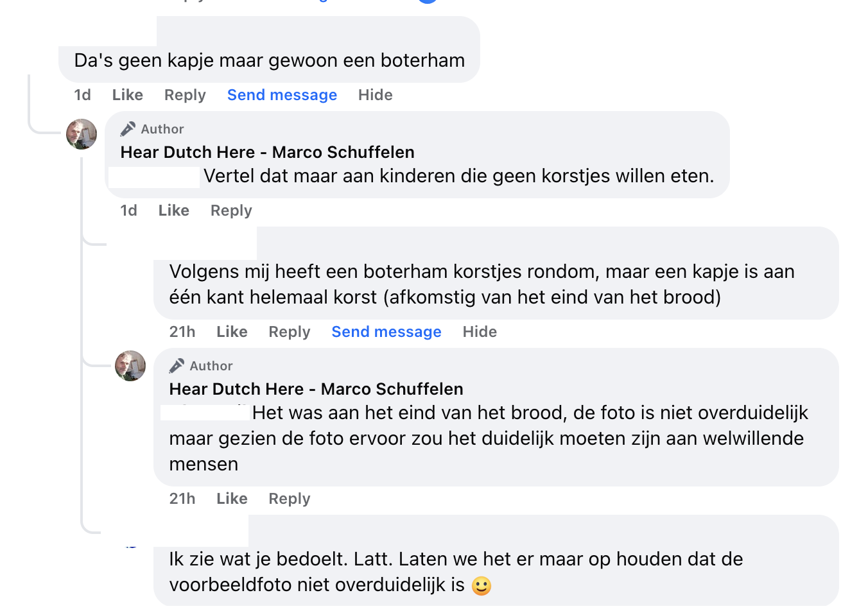This screenshot has height=611, width=868.
Task: Click Author pen badge icon above "Vertel dat maar" reply
Action: tap(128, 129)
